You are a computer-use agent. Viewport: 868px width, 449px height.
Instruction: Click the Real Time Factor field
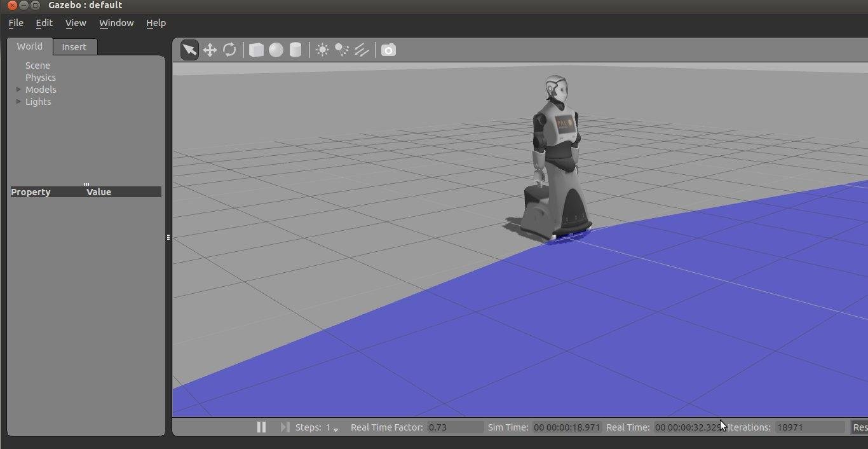point(454,427)
